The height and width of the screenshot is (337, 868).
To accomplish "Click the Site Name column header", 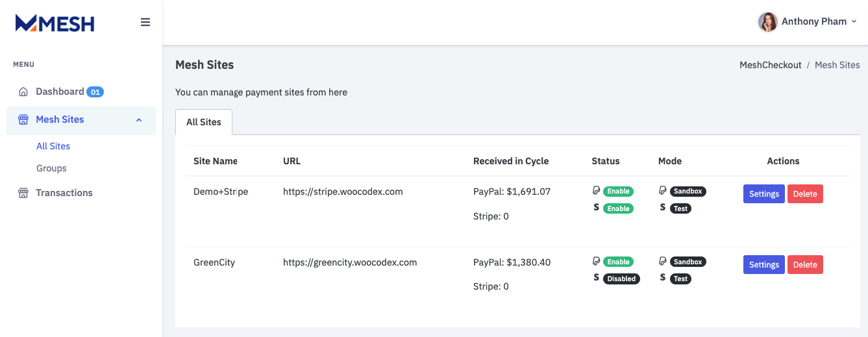I will (x=216, y=161).
